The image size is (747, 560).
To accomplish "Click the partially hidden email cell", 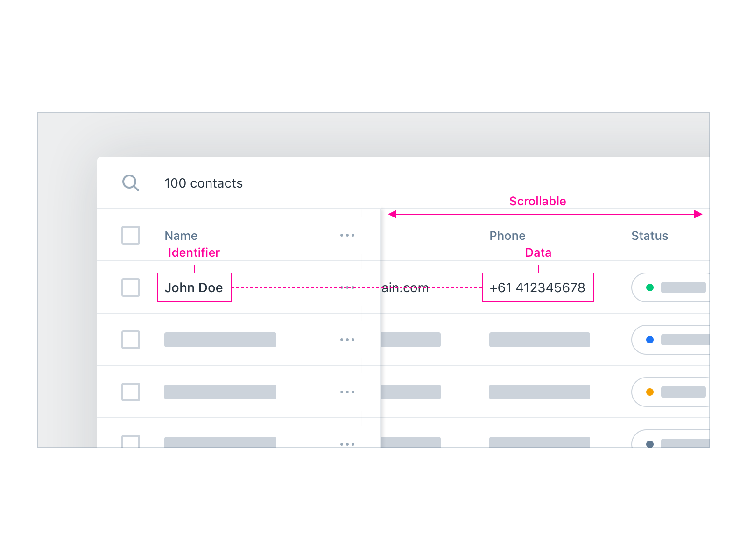I will pos(405,288).
